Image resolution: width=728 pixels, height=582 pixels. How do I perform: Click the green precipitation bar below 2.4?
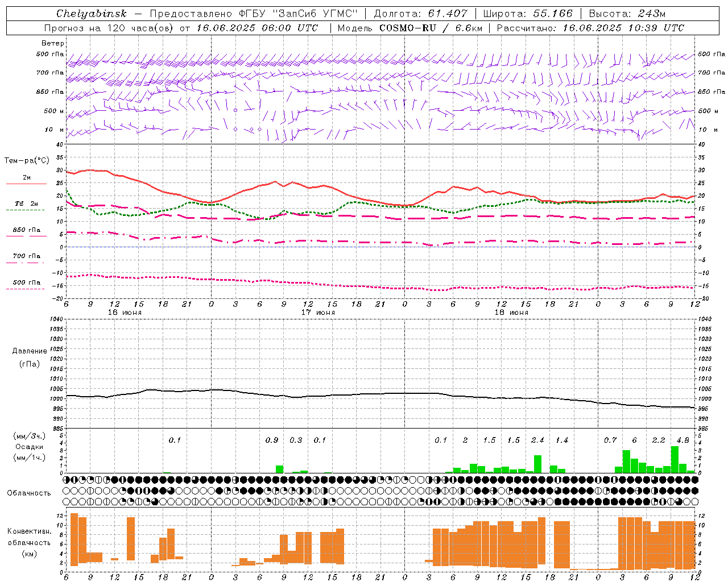click(x=537, y=464)
